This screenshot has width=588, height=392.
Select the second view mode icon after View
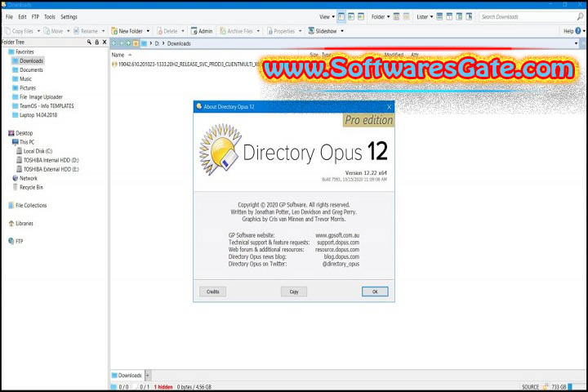pos(351,17)
